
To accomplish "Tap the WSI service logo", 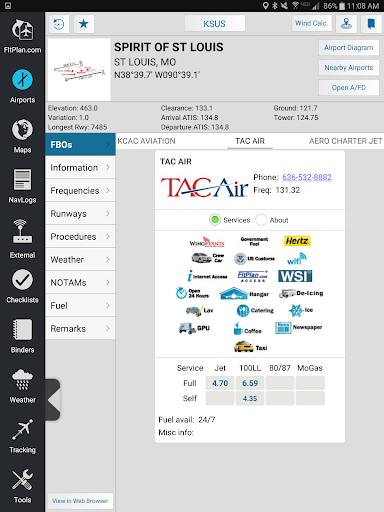I will 295,276.
